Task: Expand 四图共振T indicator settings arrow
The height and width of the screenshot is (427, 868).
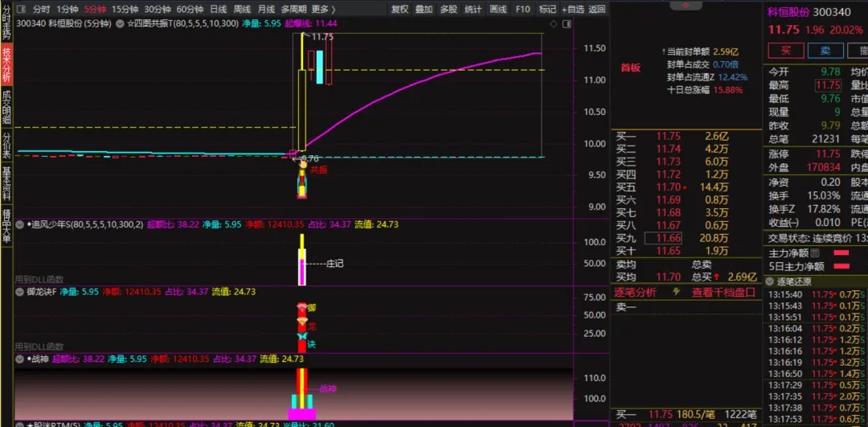Action: tap(120, 24)
